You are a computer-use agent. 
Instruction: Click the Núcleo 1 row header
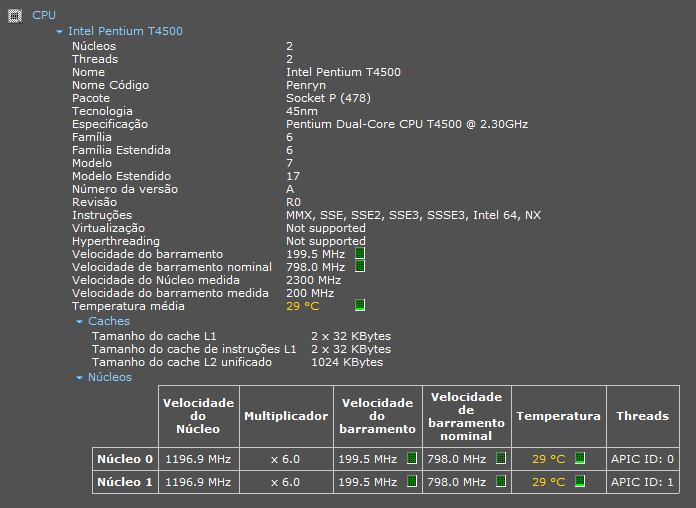pos(125,482)
